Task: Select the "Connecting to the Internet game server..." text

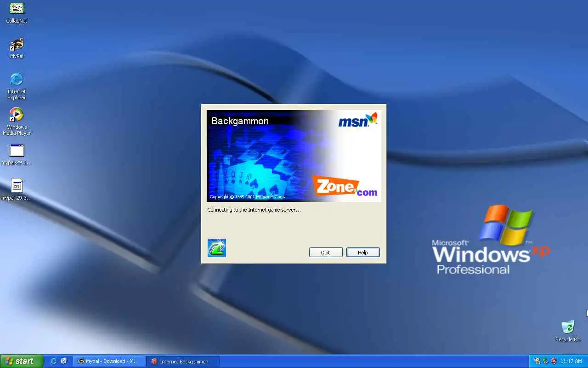Action: [x=254, y=210]
